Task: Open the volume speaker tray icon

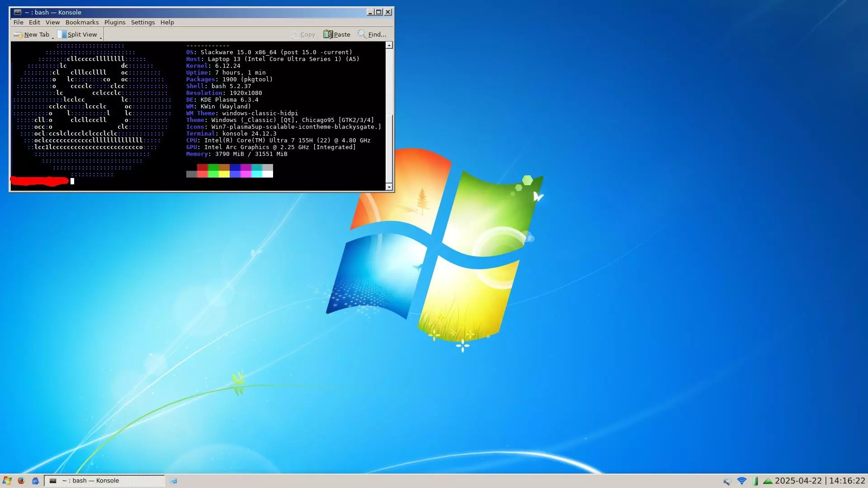Action: click(x=727, y=481)
